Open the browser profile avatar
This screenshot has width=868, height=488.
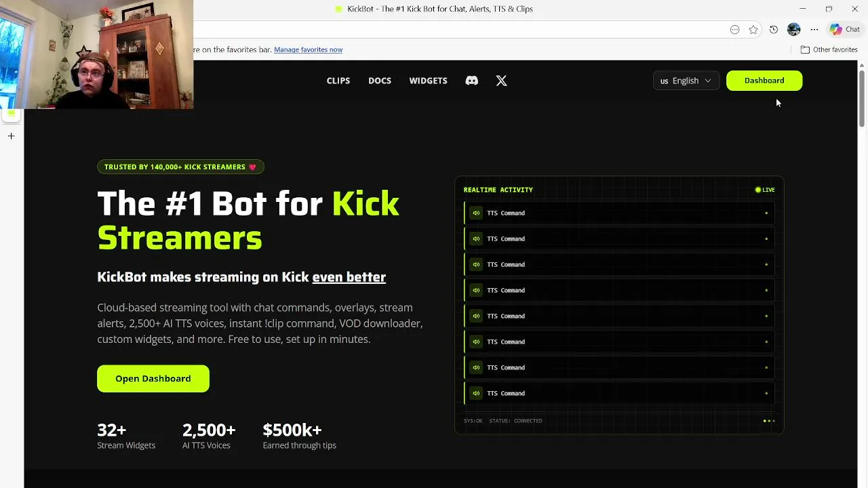(793, 30)
